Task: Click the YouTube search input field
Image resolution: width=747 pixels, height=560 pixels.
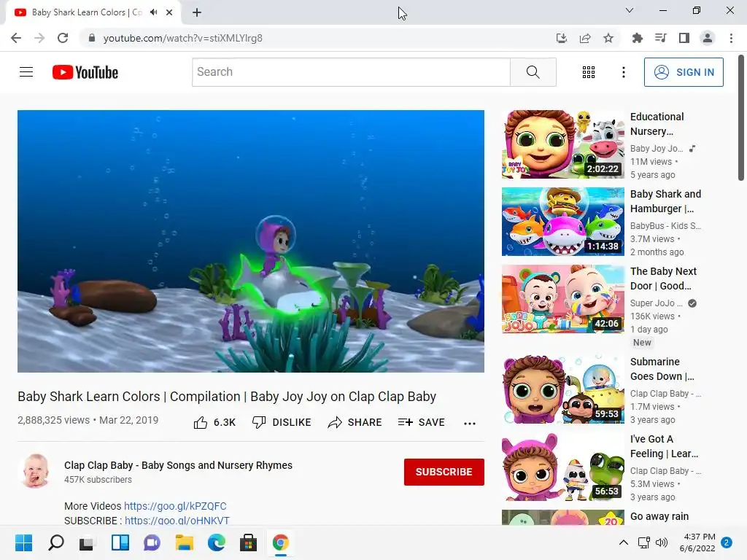Action: pos(351,72)
